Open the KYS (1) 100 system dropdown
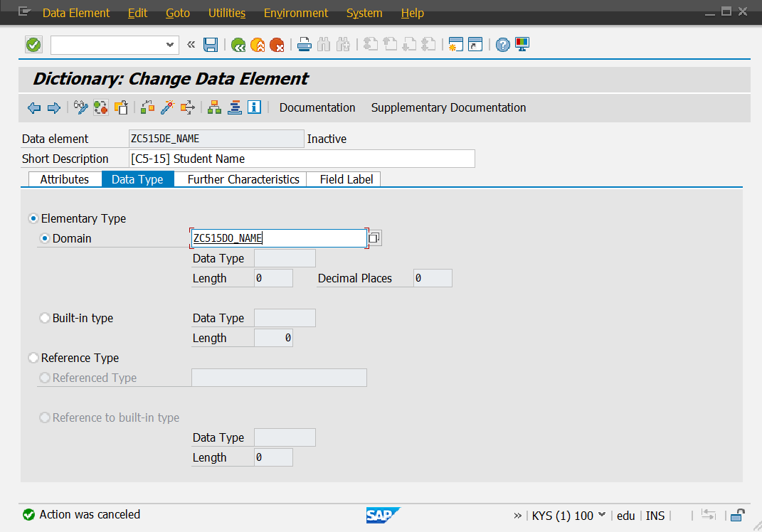The height and width of the screenshot is (532, 762). click(x=602, y=515)
